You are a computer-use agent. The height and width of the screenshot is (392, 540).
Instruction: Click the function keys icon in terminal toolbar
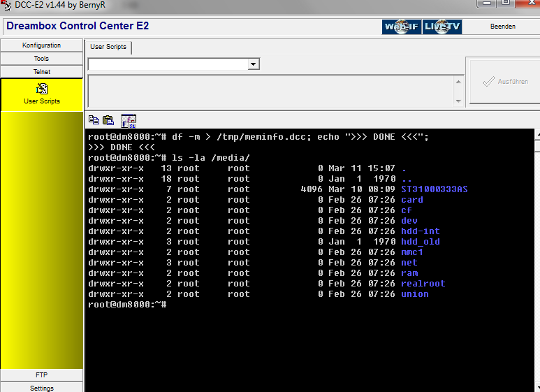pyautogui.click(x=129, y=120)
